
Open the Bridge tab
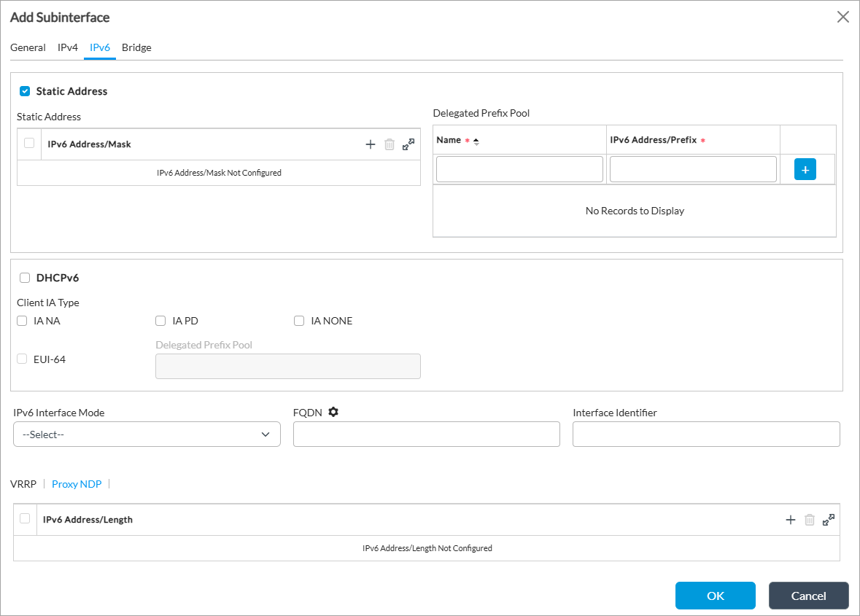136,47
